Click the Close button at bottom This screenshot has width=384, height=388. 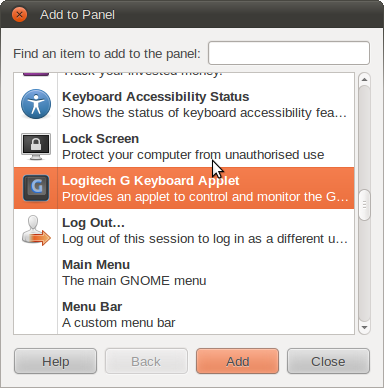pos(328,361)
